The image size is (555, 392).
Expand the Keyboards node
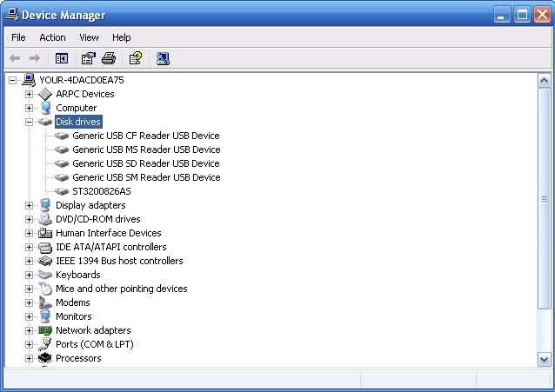click(x=29, y=275)
